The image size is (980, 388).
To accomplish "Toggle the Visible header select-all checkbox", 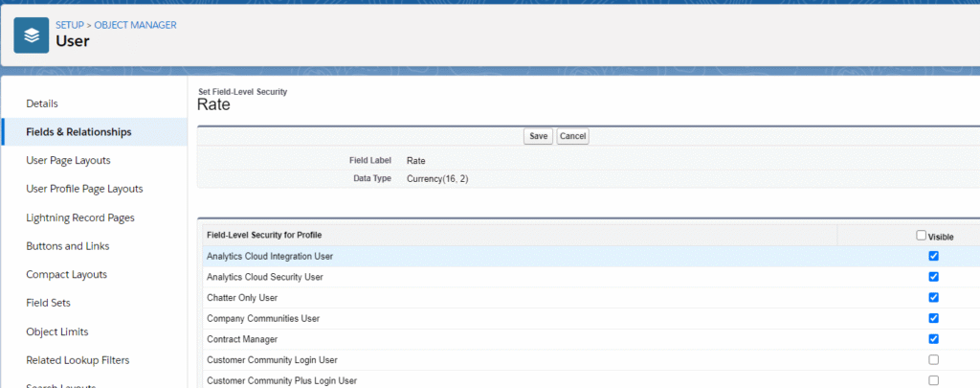I will 921,236.
